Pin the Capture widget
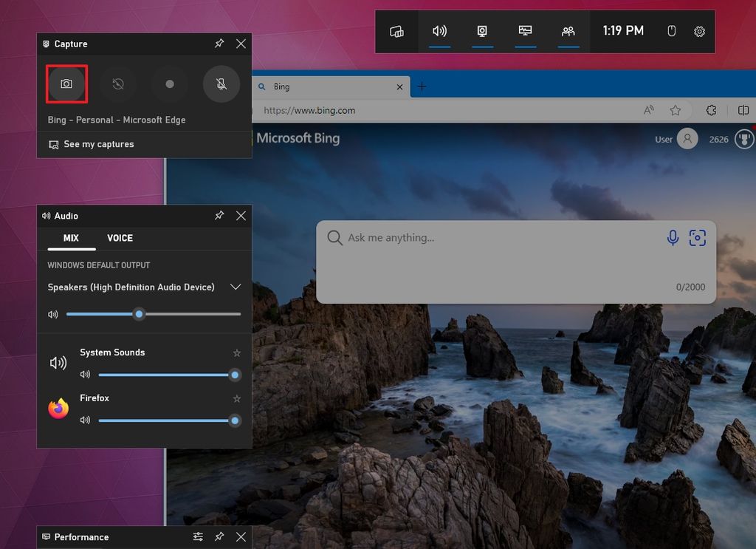Screen dimensions: 756x549 219,44
